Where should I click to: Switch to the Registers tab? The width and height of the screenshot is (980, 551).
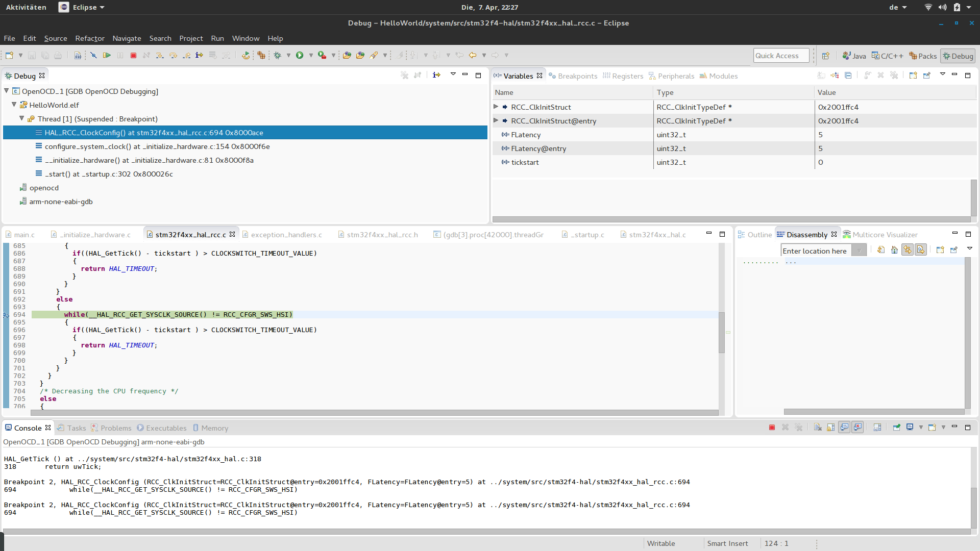click(x=623, y=76)
